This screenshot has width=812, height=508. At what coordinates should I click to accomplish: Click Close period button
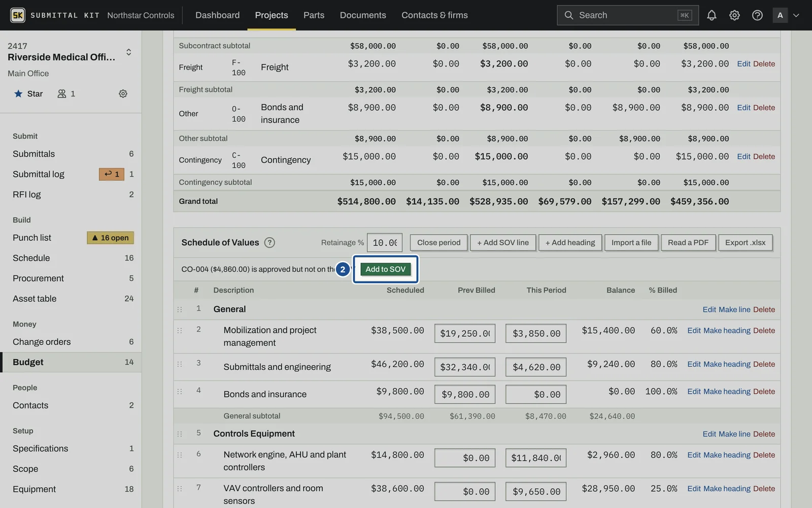(x=438, y=243)
